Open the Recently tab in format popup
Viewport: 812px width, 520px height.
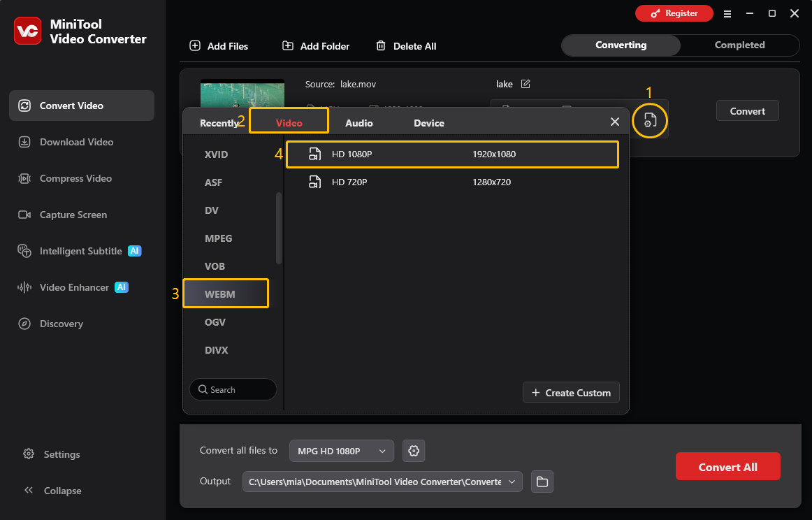(219, 123)
